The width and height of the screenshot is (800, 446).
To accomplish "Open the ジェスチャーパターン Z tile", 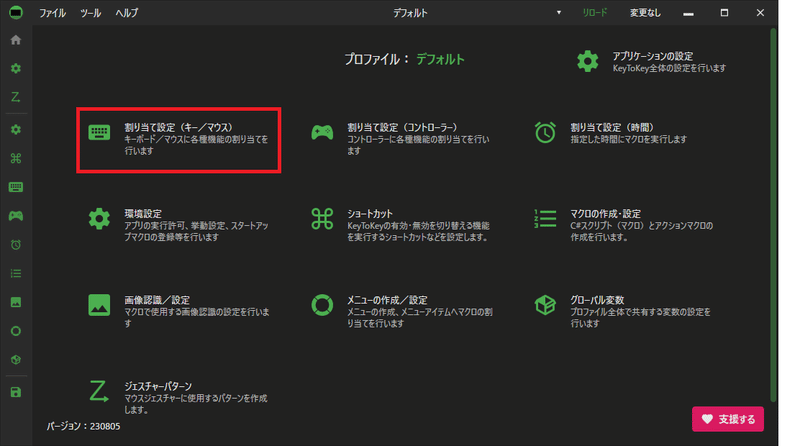I will pyautogui.click(x=178, y=398).
